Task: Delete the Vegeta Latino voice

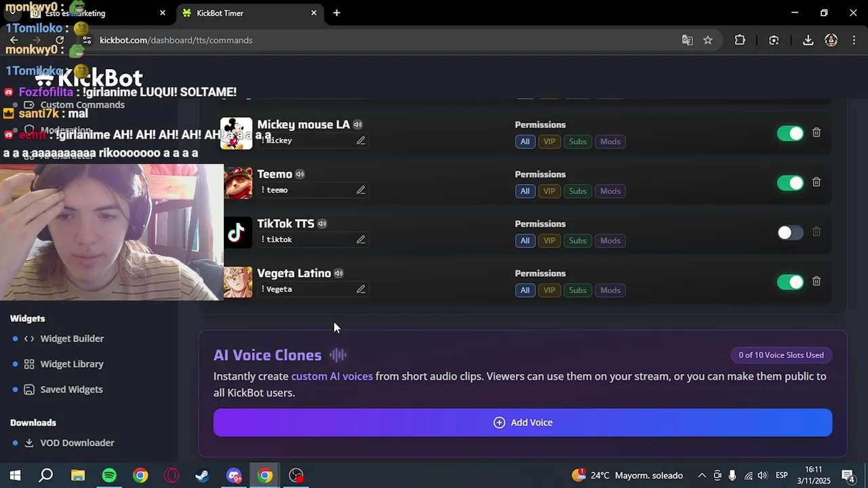Action: 816,281
